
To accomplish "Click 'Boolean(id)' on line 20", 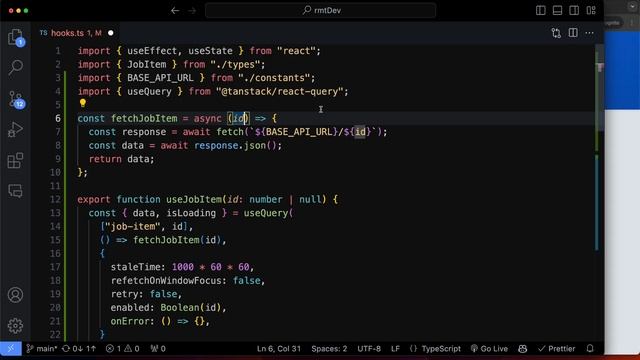I will [191, 308].
